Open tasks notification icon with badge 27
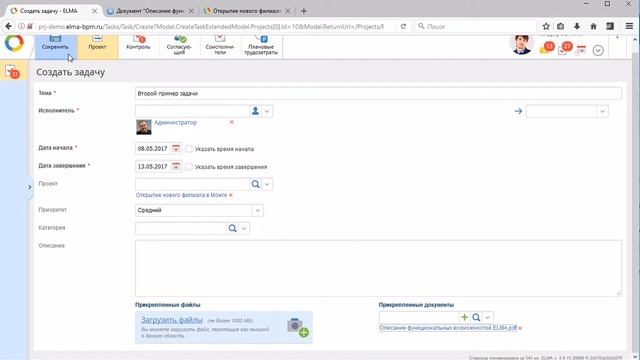 (x=564, y=49)
